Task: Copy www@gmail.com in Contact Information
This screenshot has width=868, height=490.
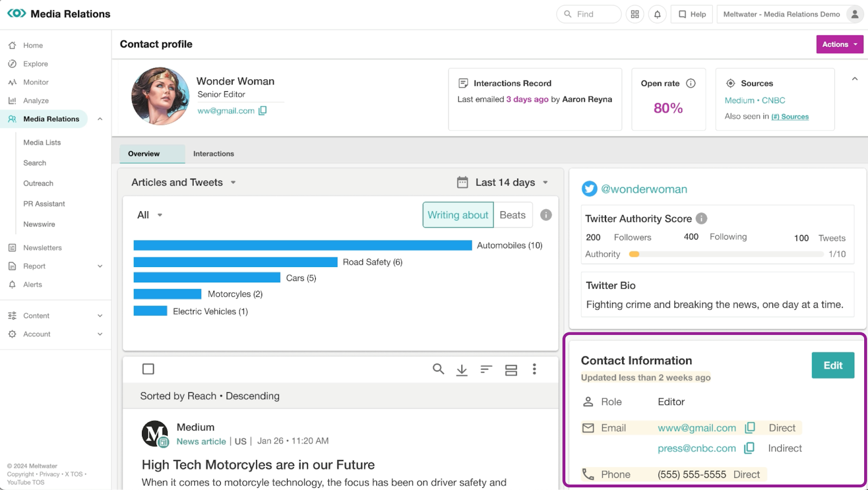Action: (750, 428)
